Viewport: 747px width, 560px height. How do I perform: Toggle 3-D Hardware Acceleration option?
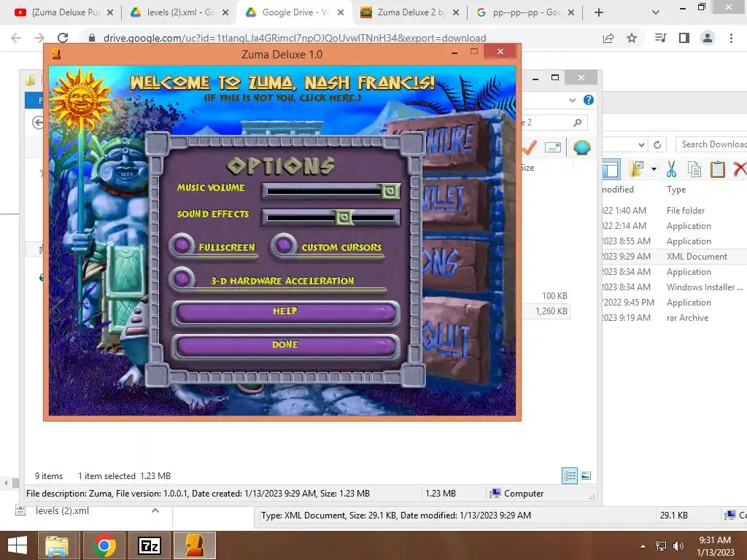(182, 279)
